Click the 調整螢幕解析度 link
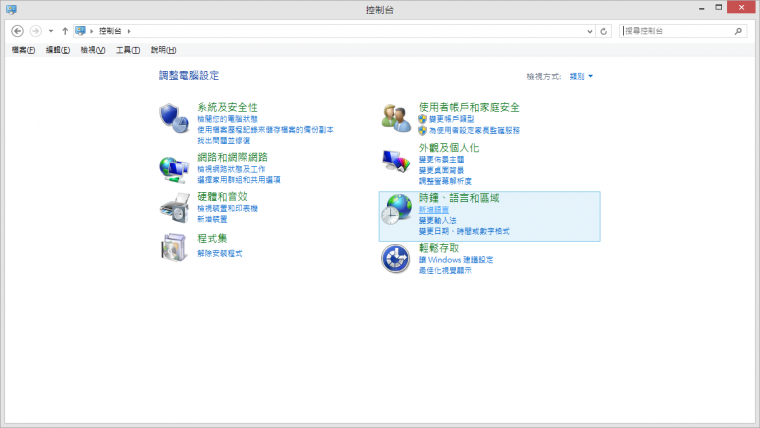 [x=445, y=181]
